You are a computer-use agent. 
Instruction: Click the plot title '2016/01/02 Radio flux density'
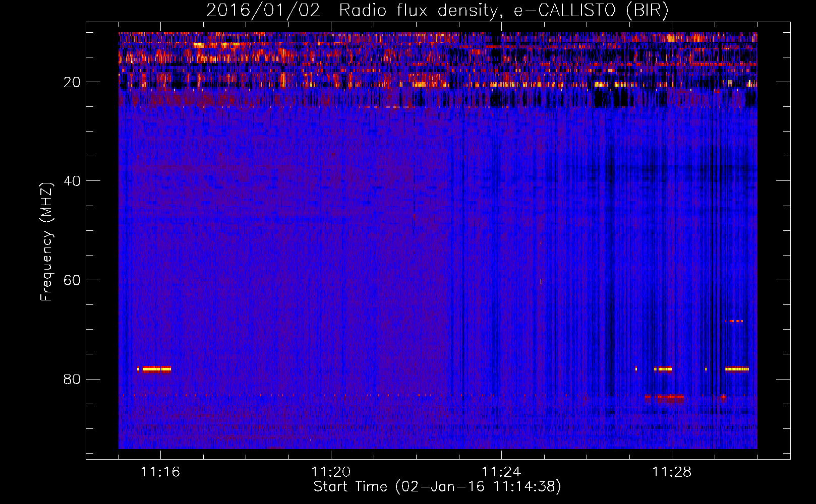pos(437,10)
